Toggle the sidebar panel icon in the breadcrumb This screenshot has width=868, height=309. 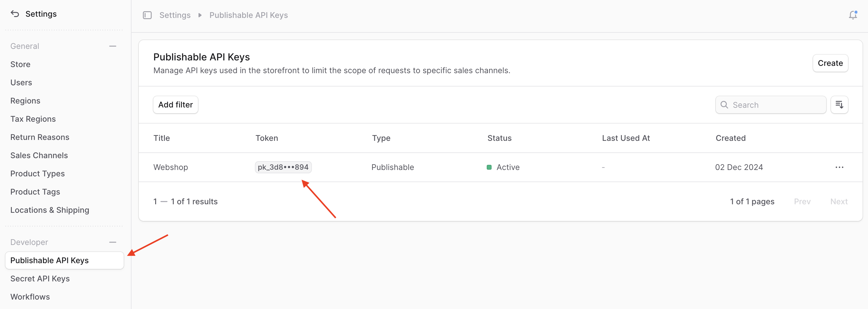[147, 15]
